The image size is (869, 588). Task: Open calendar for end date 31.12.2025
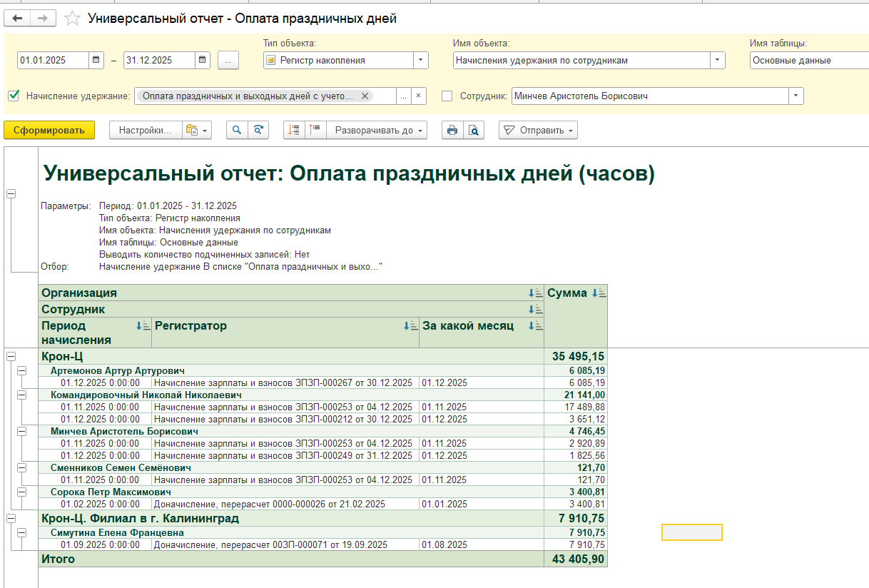pos(203,61)
